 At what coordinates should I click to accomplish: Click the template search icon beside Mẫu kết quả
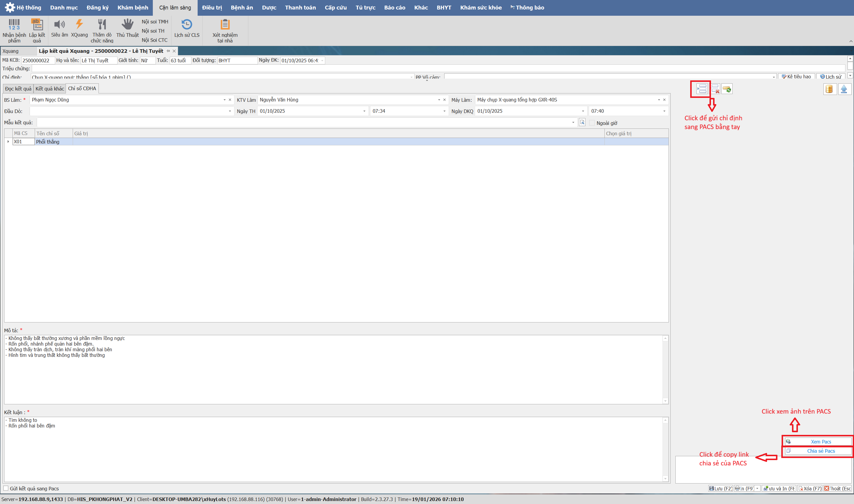click(x=582, y=122)
